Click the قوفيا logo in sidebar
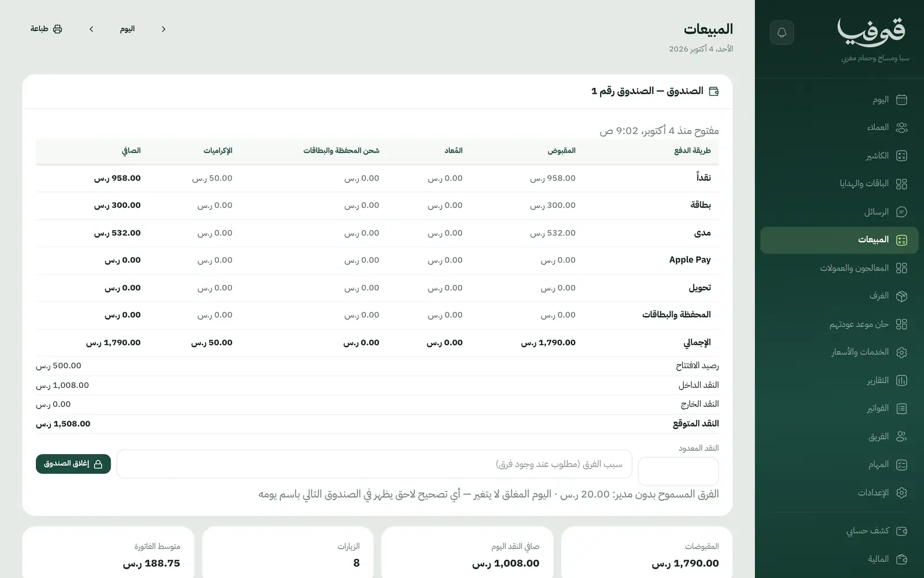924x578 pixels. pyautogui.click(x=871, y=32)
